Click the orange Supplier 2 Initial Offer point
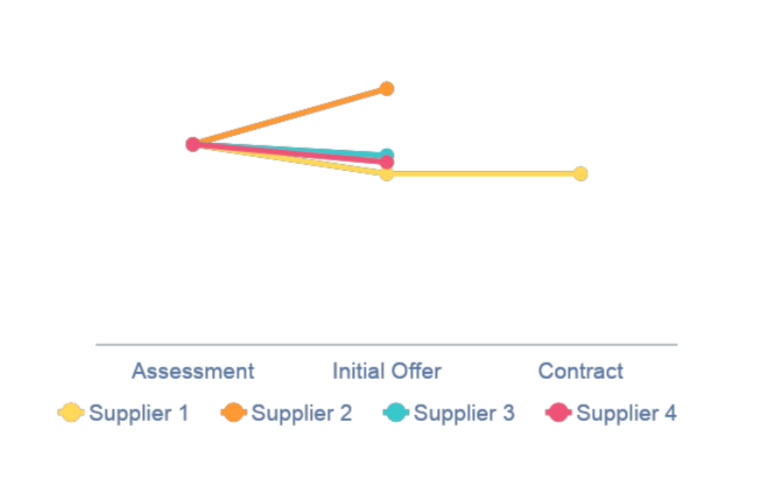Viewport: 760px width, 500px height. pos(387,89)
